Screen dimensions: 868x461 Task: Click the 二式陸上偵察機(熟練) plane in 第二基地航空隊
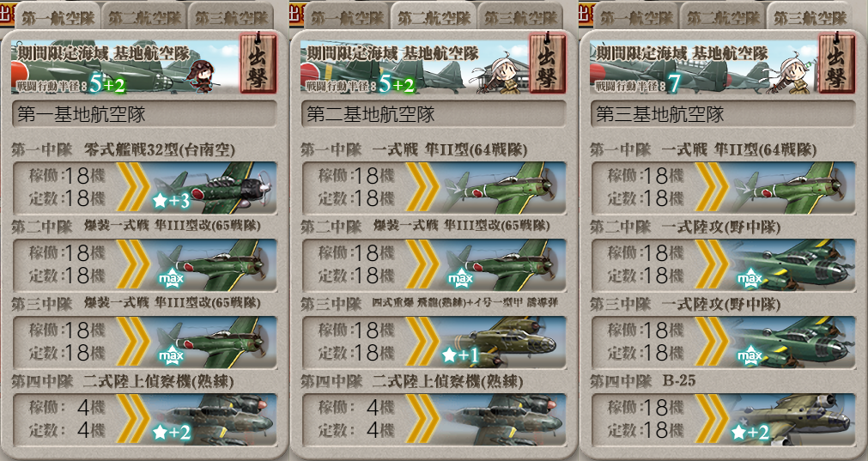[x=503, y=420]
